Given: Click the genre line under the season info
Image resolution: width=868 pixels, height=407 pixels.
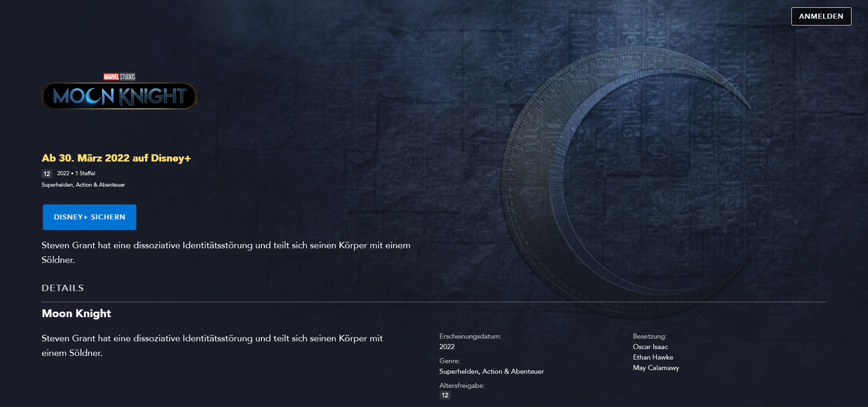Looking at the screenshot, I should click(83, 185).
